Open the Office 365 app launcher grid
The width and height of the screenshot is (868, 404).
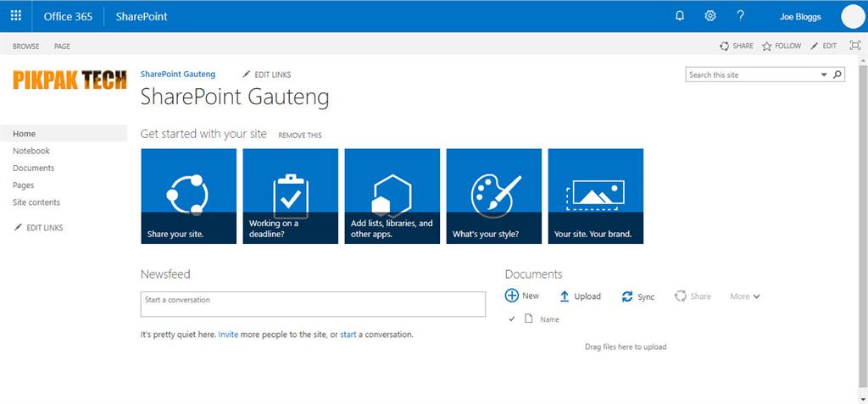(16, 16)
